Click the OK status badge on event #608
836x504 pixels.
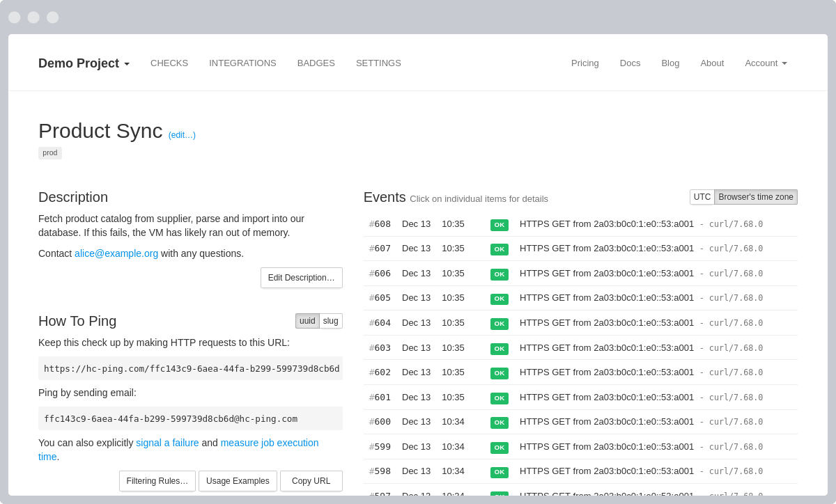499,224
